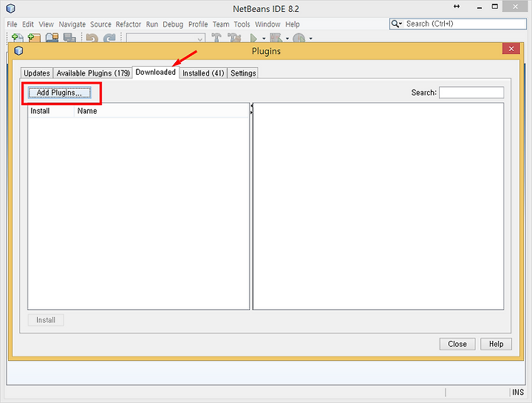Open the Navigate menu
This screenshot has width=532, height=403.
pos(72,24)
